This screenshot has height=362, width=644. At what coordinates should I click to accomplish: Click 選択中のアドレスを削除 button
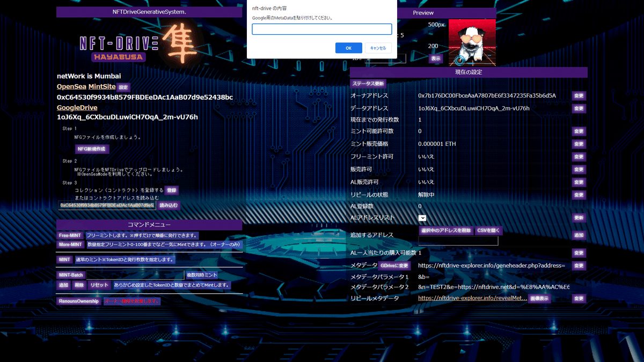coord(445,231)
